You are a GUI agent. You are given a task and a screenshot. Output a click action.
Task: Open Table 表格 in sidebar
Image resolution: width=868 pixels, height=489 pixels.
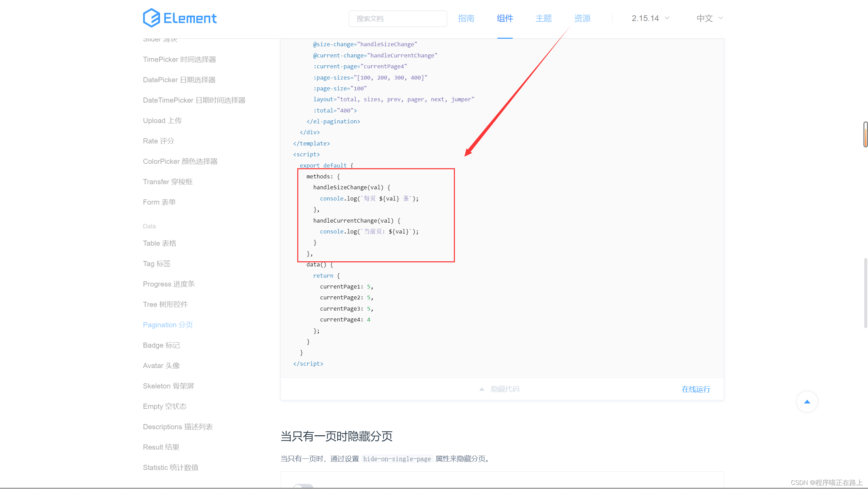(x=159, y=243)
